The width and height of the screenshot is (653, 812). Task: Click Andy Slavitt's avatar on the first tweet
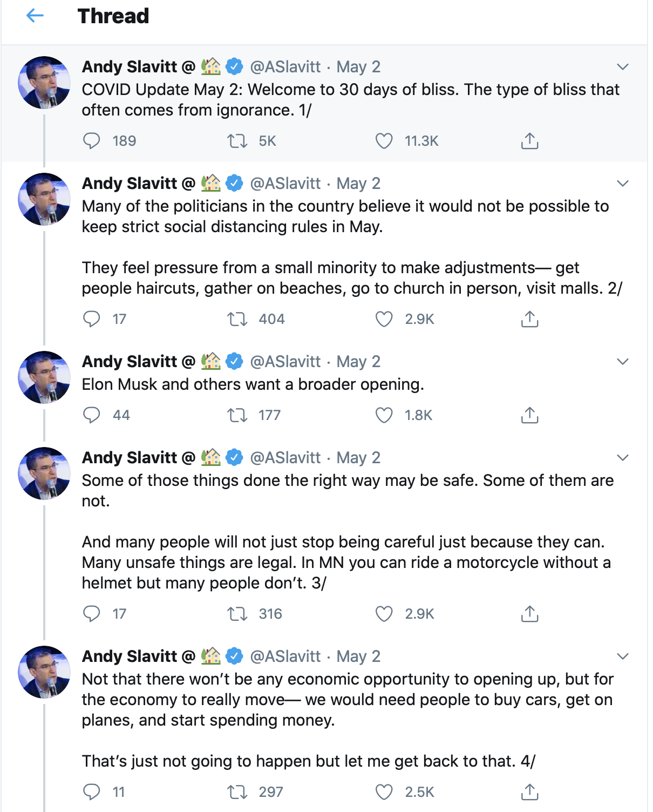44,83
